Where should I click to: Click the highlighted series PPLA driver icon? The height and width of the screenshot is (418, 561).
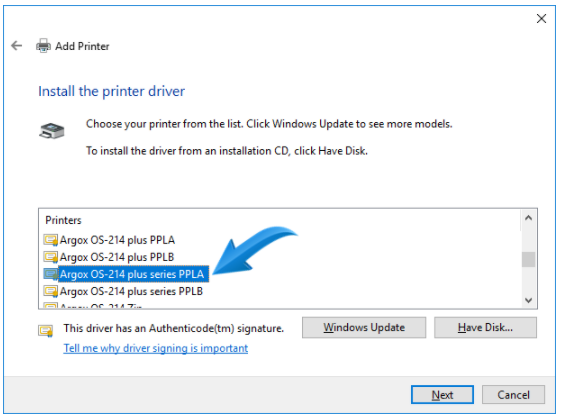tap(50, 274)
